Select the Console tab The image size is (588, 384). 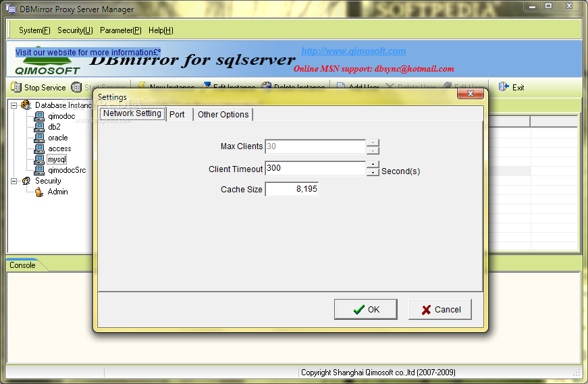click(22, 265)
